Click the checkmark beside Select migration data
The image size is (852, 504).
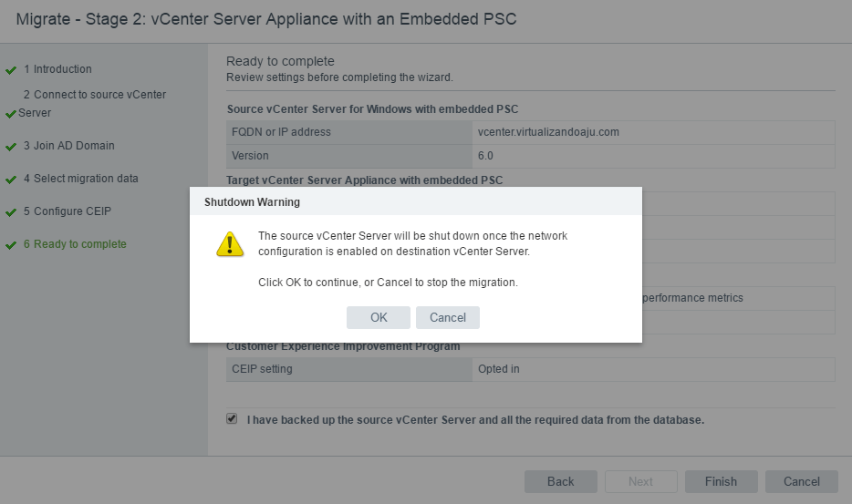pos(11,180)
